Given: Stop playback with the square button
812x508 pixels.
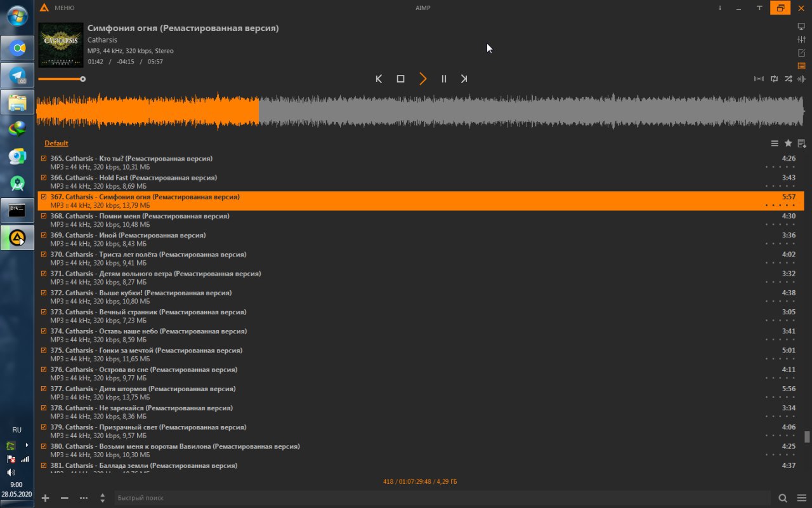Looking at the screenshot, I should point(400,79).
